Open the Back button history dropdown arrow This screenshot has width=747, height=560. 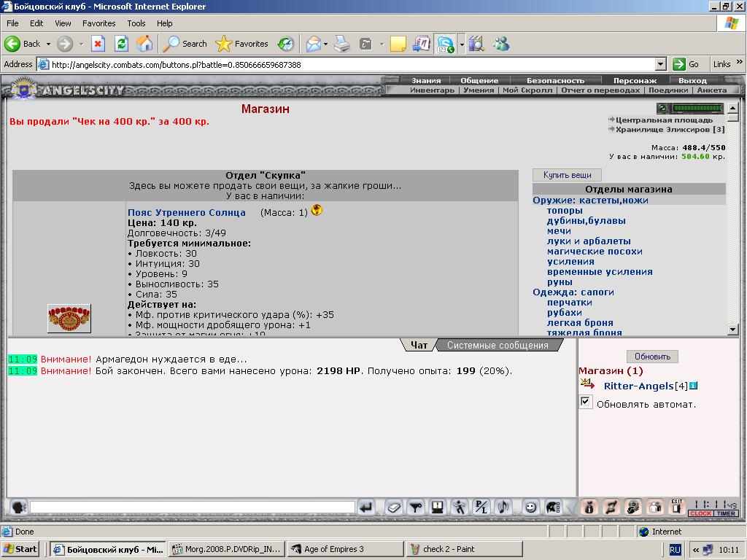pyautogui.click(x=48, y=44)
